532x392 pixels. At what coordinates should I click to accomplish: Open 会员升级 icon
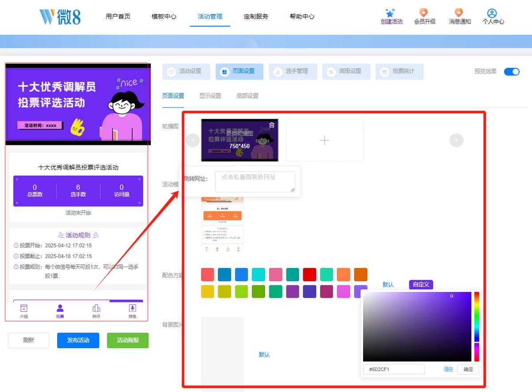[424, 13]
